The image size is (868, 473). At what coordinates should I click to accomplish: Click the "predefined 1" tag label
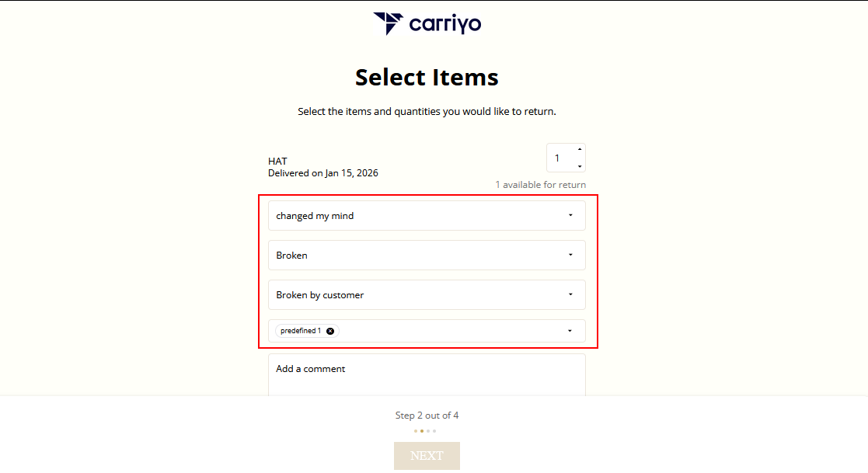tap(301, 331)
